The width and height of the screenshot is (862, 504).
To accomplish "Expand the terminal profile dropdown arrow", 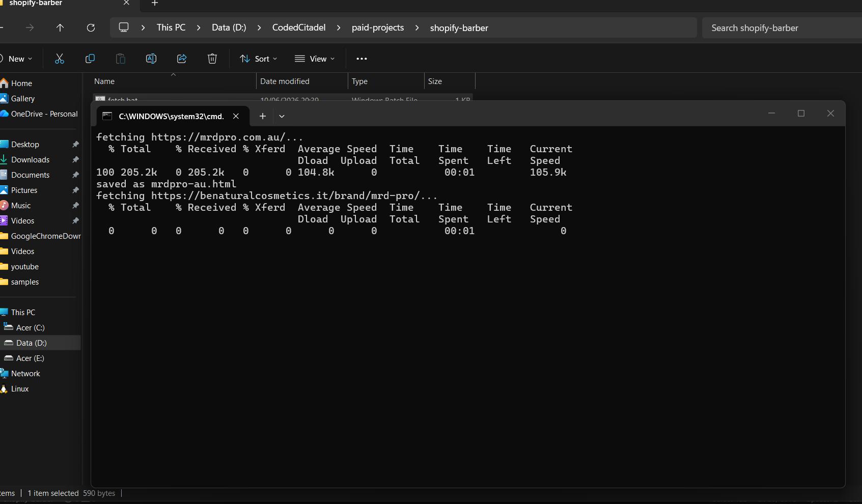I will (x=282, y=116).
